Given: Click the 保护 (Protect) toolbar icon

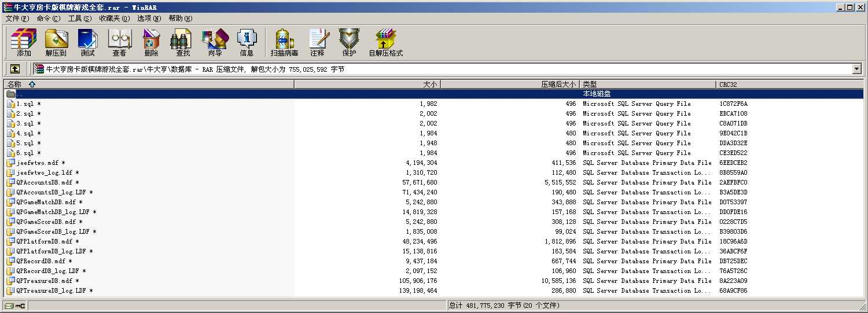Looking at the screenshot, I should pyautogui.click(x=349, y=42).
